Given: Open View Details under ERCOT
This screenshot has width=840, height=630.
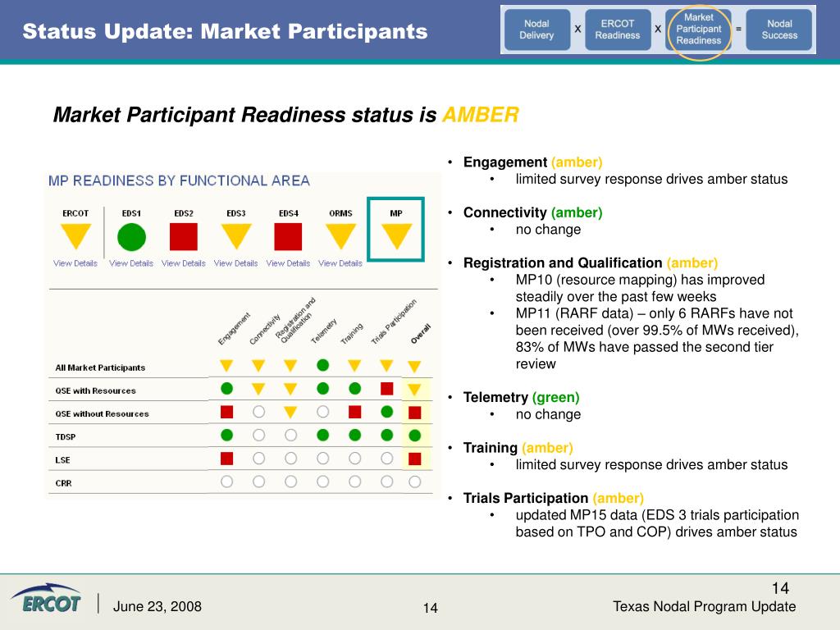Looking at the screenshot, I should (75, 263).
